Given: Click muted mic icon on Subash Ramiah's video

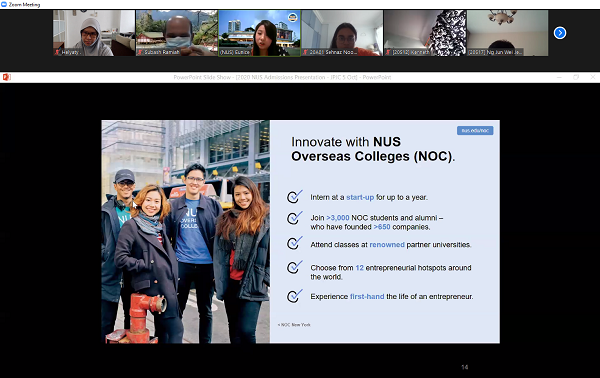Looking at the screenshot, I should 140,52.
